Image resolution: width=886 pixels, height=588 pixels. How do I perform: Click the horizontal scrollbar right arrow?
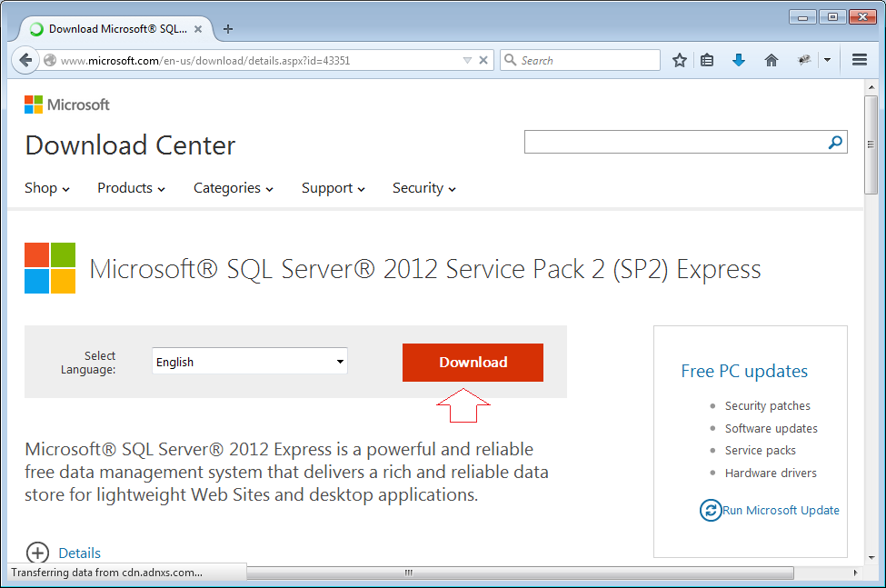coord(855,573)
